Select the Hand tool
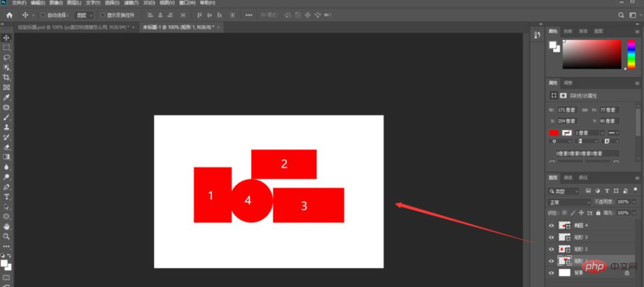This screenshot has width=644, height=287. 6,226
